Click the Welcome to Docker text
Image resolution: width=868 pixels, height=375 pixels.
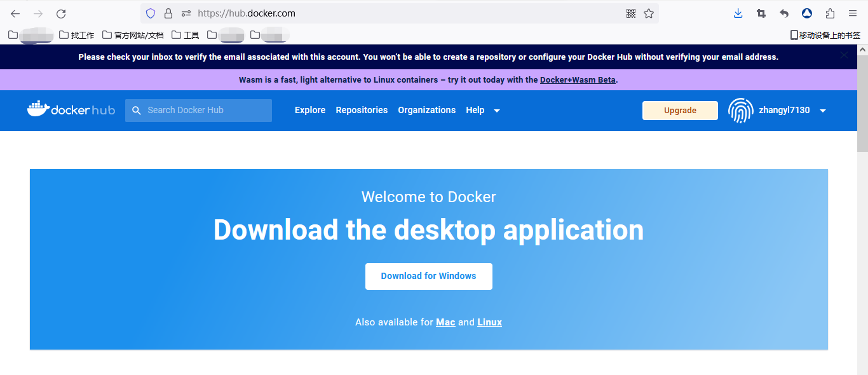[x=429, y=197]
